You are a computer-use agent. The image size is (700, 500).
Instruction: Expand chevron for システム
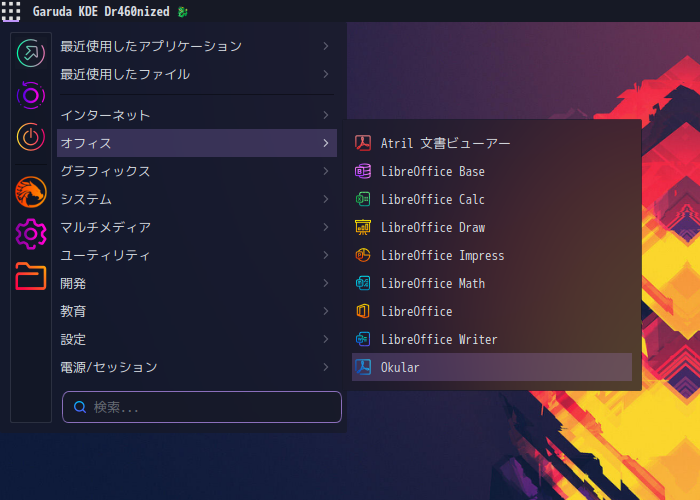pos(326,199)
